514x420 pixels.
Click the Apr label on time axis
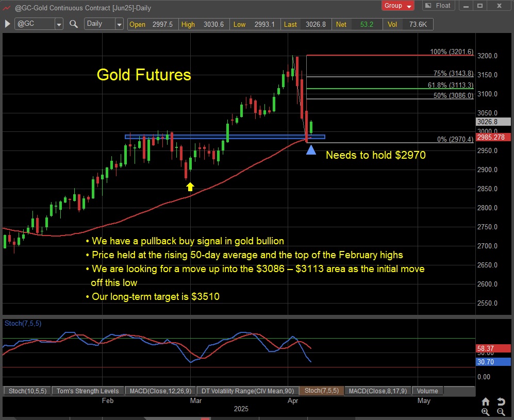point(293,400)
